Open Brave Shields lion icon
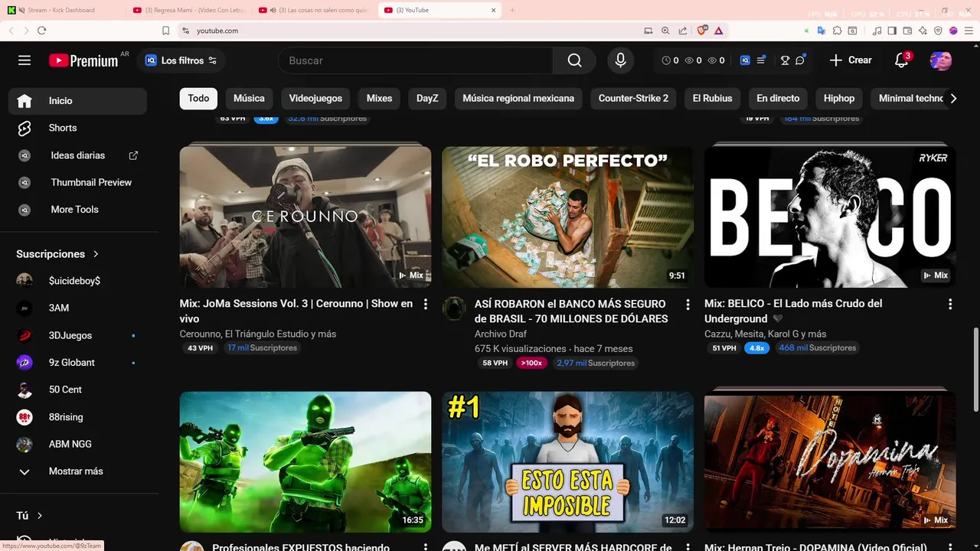This screenshot has width=980, height=551. pos(701,31)
